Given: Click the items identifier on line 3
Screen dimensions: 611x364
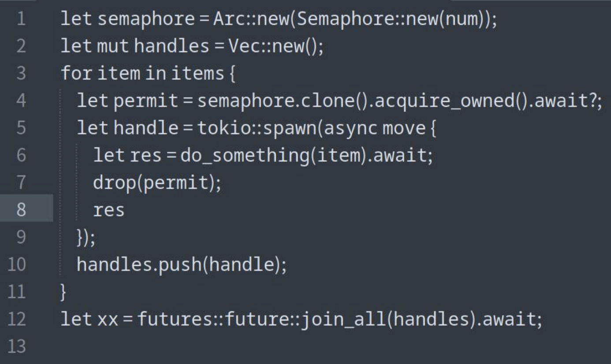Looking at the screenshot, I should pyautogui.click(x=197, y=74).
